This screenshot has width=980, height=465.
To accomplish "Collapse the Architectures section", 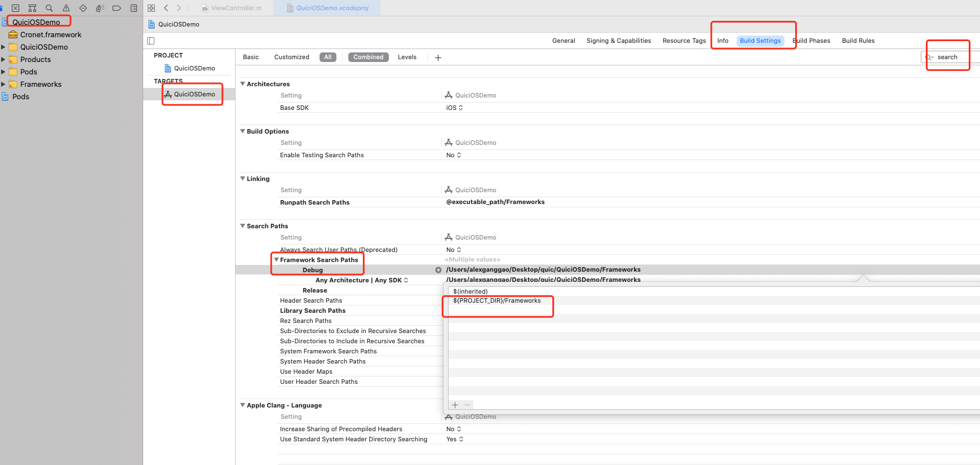I will click(x=243, y=84).
